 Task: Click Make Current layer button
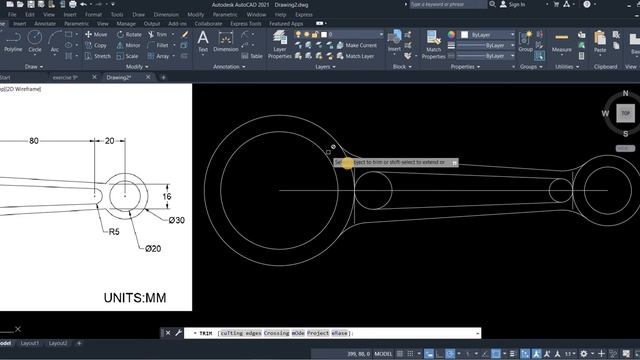(x=356, y=45)
